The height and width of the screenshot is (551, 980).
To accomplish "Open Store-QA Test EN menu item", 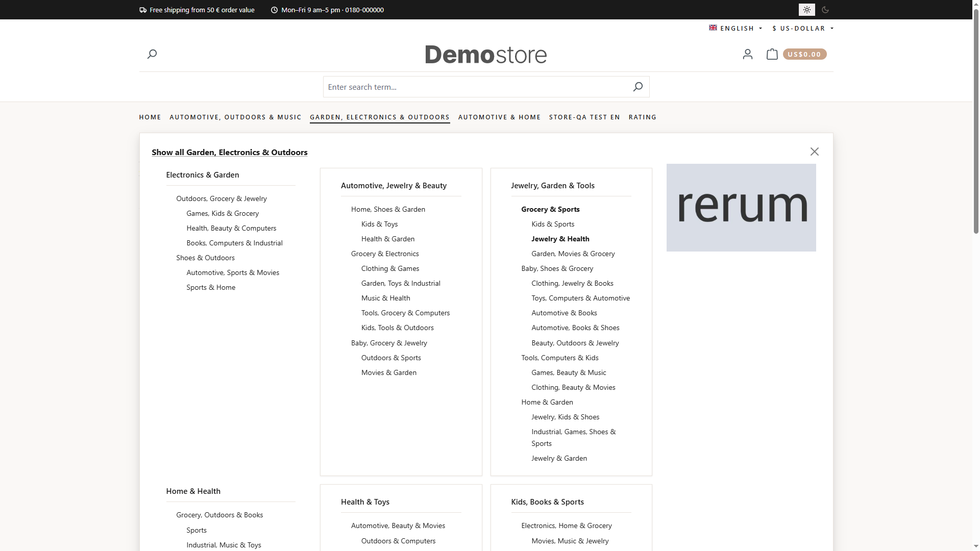I will (584, 117).
